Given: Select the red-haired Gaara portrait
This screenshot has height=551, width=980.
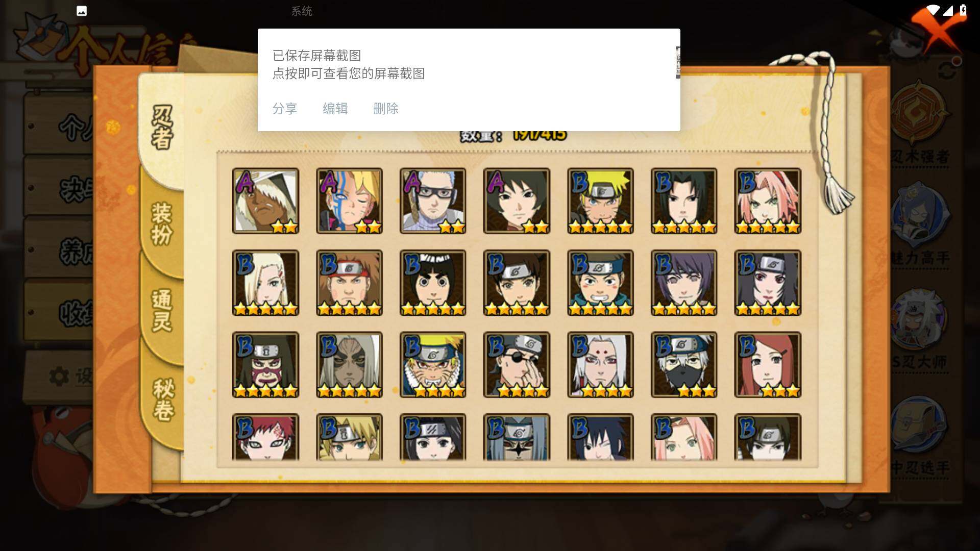Looking at the screenshot, I should 265,437.
